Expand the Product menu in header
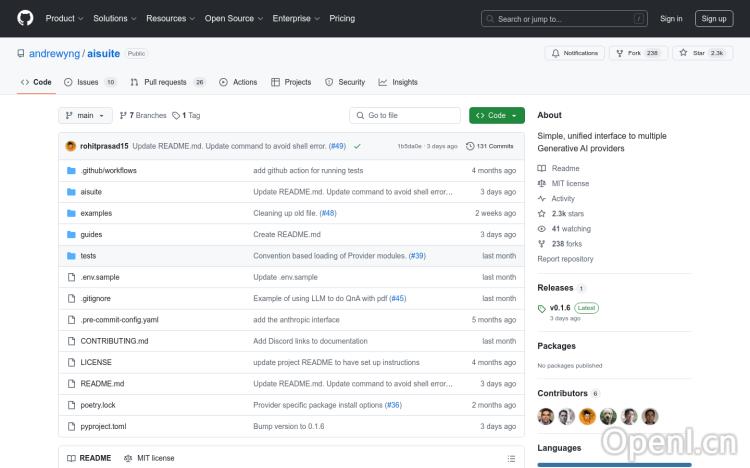750x468 pixels. click(64, 18)
